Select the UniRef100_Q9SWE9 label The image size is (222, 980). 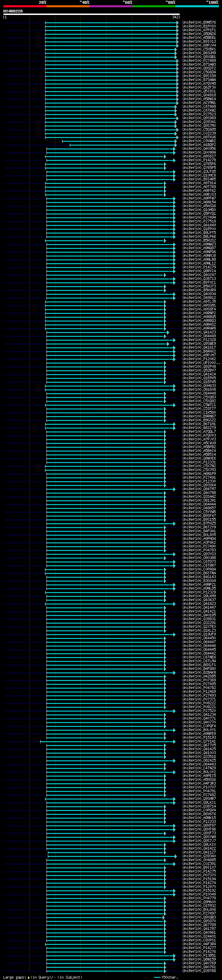tap(199, 343)
